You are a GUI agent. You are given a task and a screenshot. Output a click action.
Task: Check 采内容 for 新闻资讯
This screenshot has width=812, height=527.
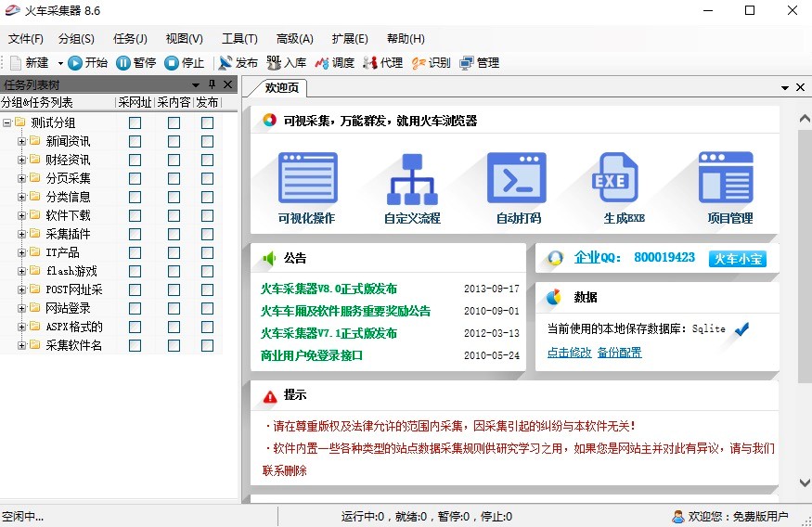174,141
